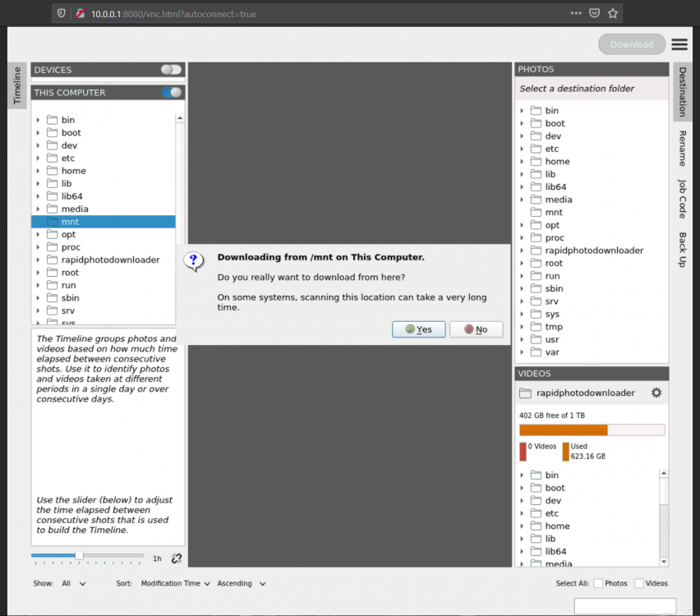Select the opt folder in This Computer
The height and width of the screenshot is (616, 700).
click(x=68, y=234)
